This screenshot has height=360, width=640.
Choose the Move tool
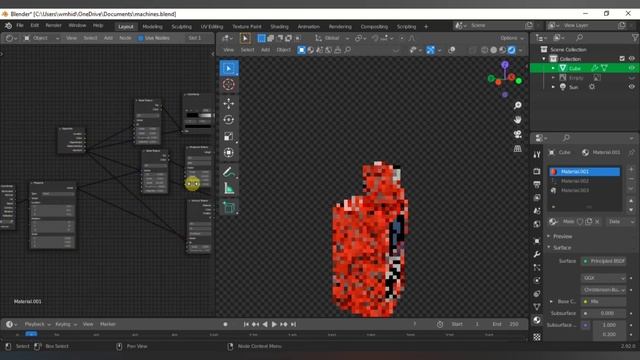tap(229, 103)
